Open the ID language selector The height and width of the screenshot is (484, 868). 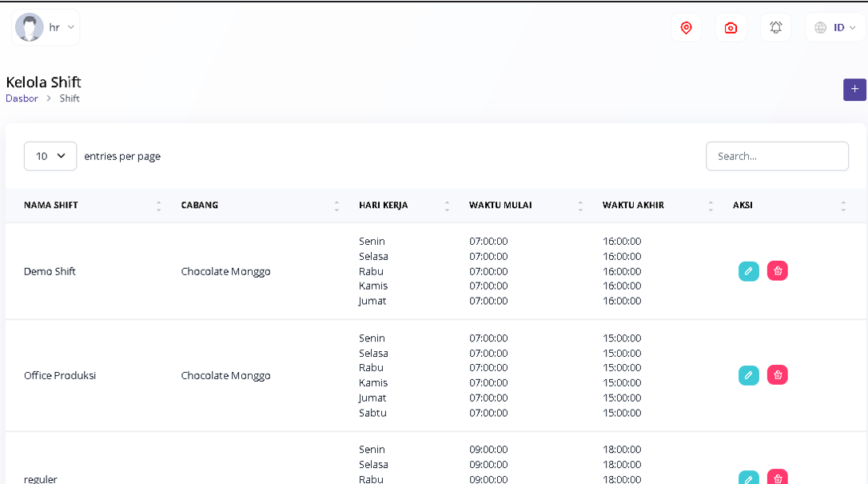click(x=835, y=28)
